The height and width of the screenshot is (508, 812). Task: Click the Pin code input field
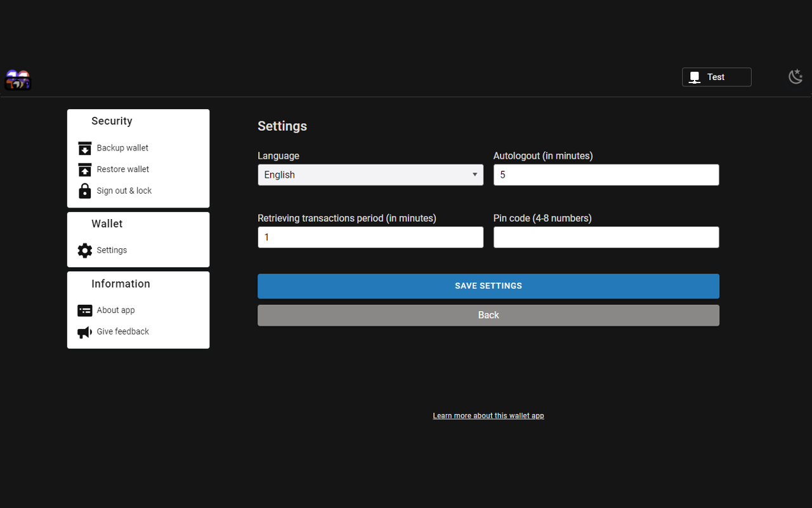click(x=606, y=237)
